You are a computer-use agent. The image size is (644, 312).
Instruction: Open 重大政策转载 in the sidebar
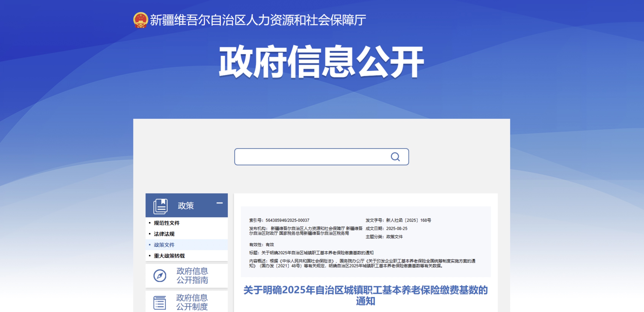[x=169, y=256]
